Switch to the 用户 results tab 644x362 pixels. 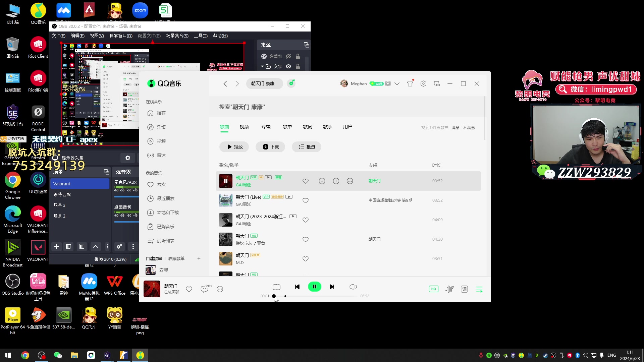point(348,127)
